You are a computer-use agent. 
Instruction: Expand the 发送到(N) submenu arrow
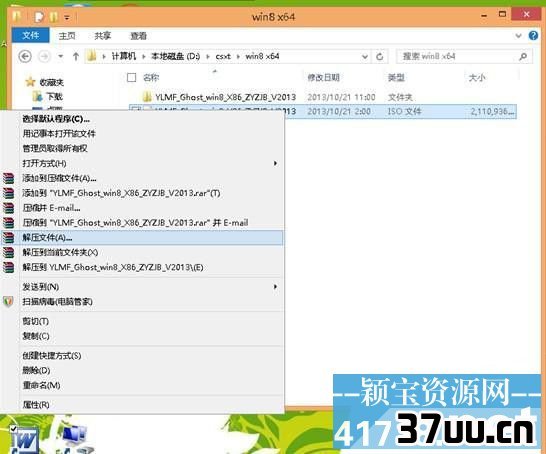click(275, 287)
